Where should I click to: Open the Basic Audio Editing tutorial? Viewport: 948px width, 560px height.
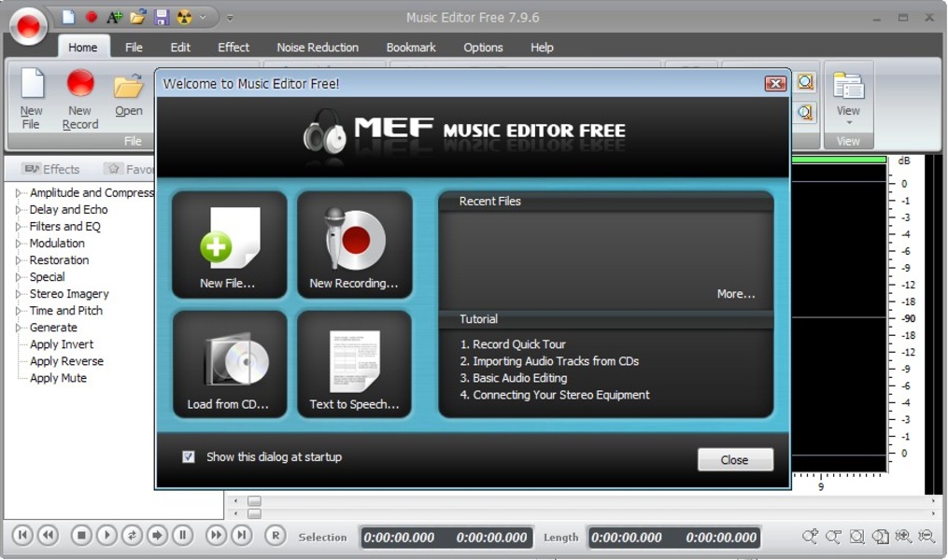[514, 378]
